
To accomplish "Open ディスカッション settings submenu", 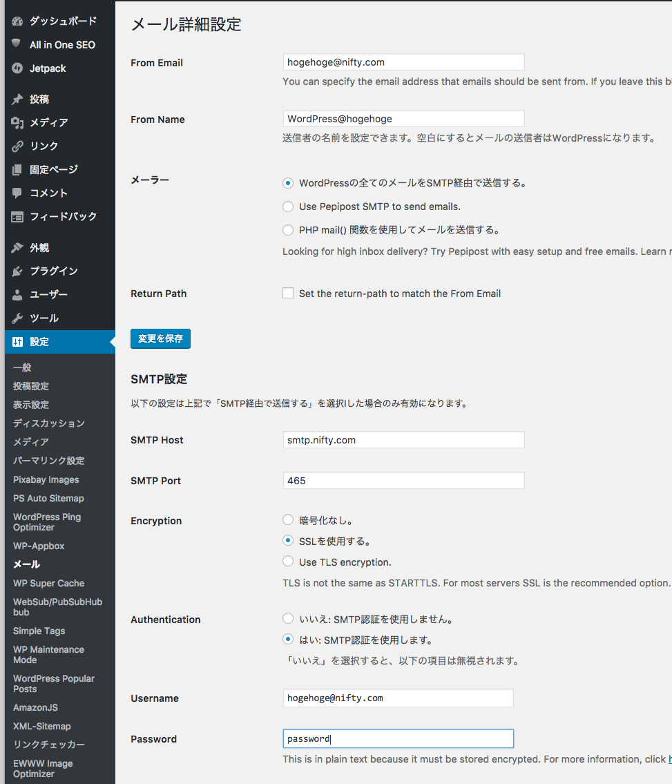I will (x=49, y=423).
